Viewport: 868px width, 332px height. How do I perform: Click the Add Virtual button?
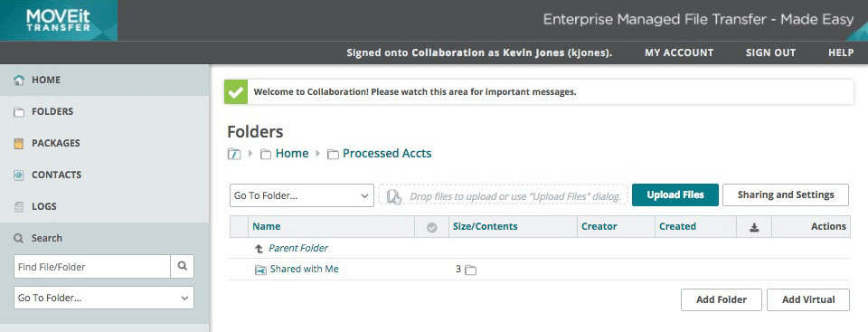808,299
